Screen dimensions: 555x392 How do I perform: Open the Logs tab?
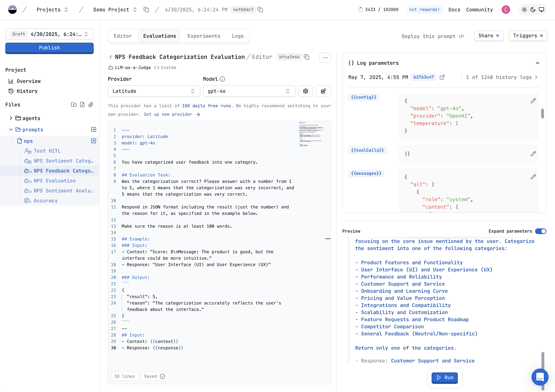[238, 36]
